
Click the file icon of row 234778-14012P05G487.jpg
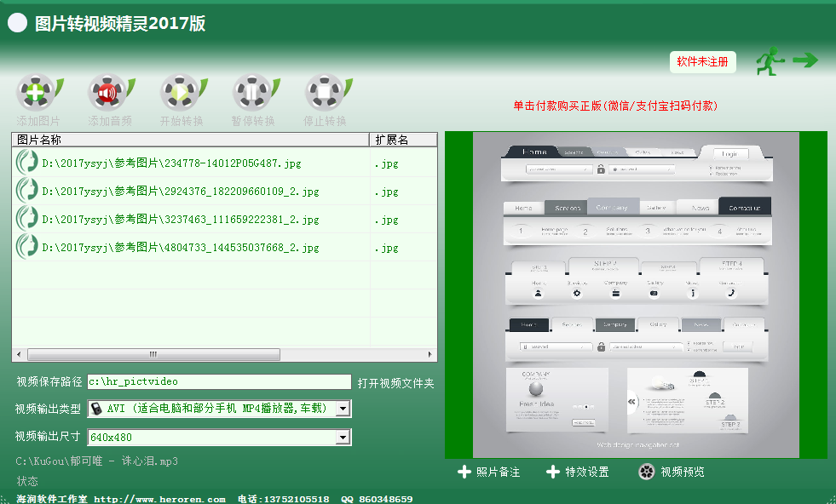tap(26, 163)
